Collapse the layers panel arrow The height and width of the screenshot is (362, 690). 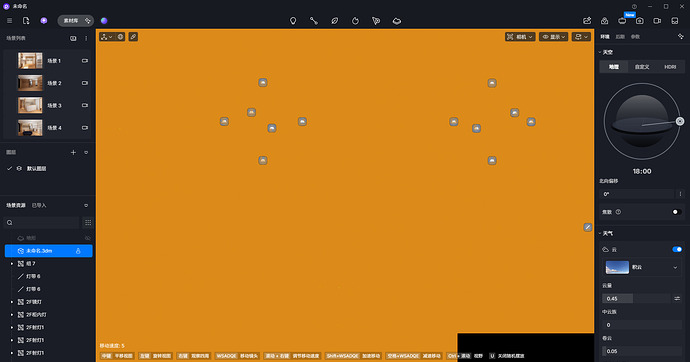(86, 152)
